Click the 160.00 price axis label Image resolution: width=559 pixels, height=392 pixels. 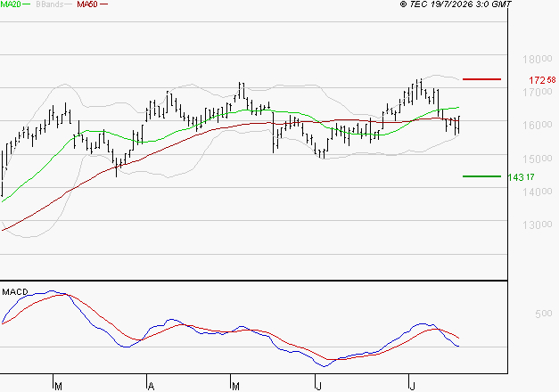[x=538, y=125]
